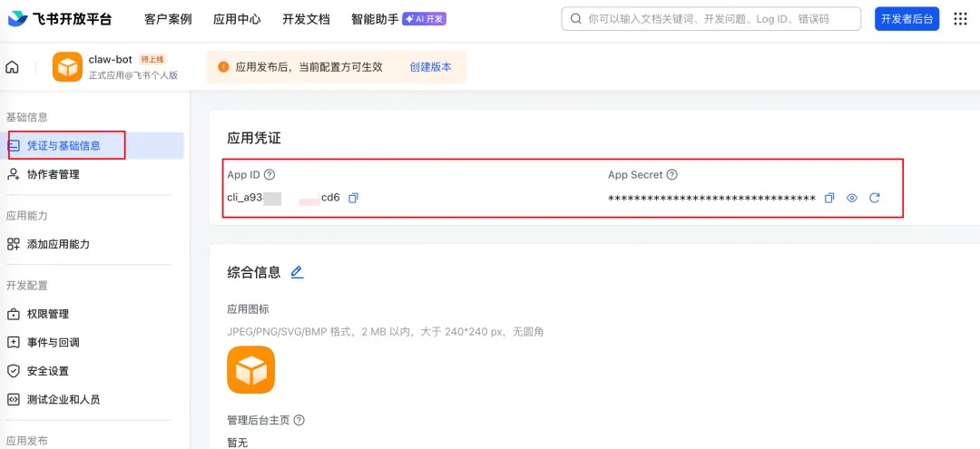Click the 管理后台主页 help icon
This screenshot has width=980, height=449.
299,420
